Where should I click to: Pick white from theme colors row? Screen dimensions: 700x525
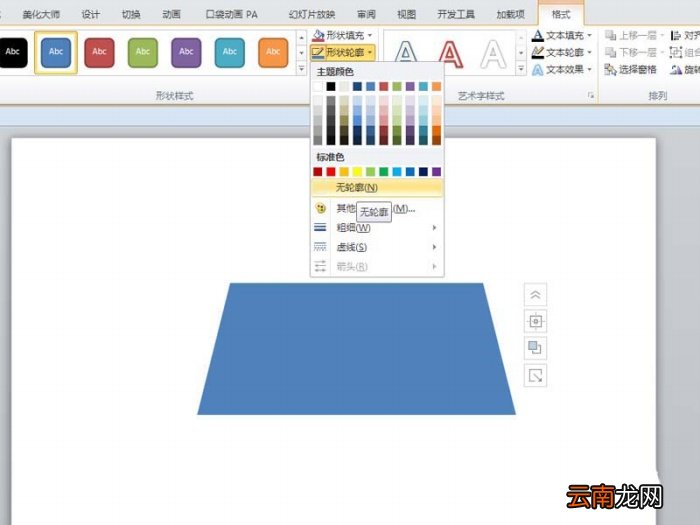coord(317,86)
